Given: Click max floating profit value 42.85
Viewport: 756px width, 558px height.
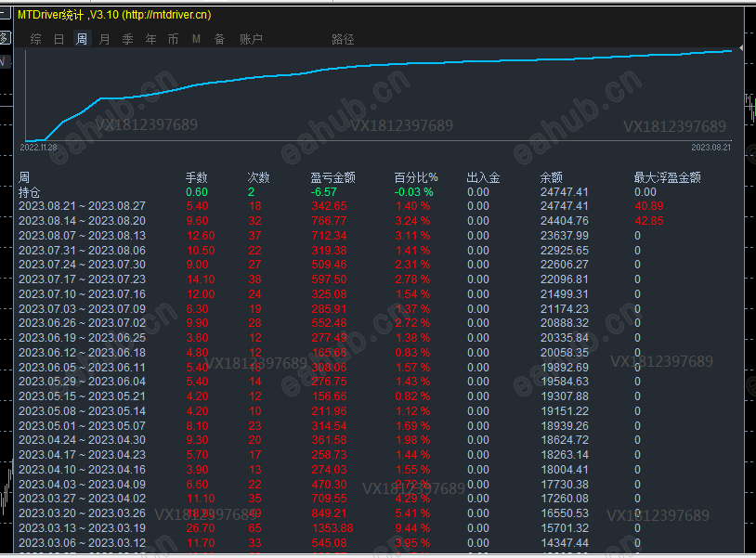Looking at the screenshot, I should pyautogui.click(x=649, y=221).
